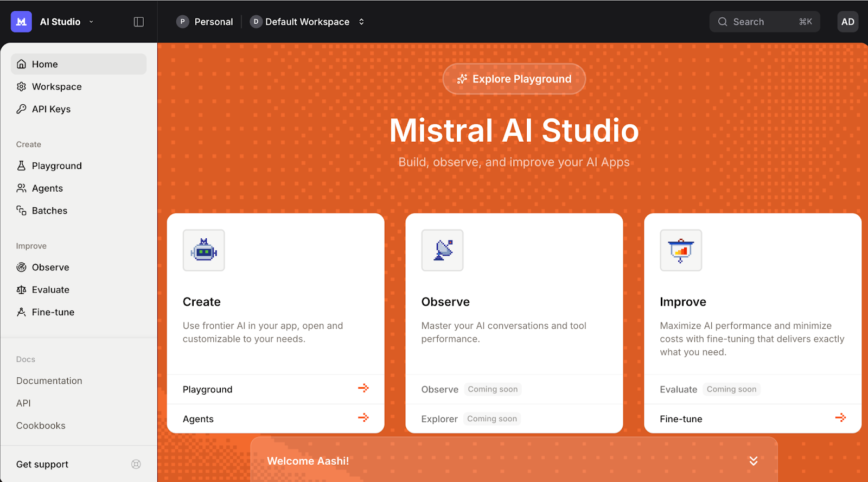Screen dimensions: 868x482
Task: Click the Fine-tune icon in sidebar
Action: [x=21, y=312]
